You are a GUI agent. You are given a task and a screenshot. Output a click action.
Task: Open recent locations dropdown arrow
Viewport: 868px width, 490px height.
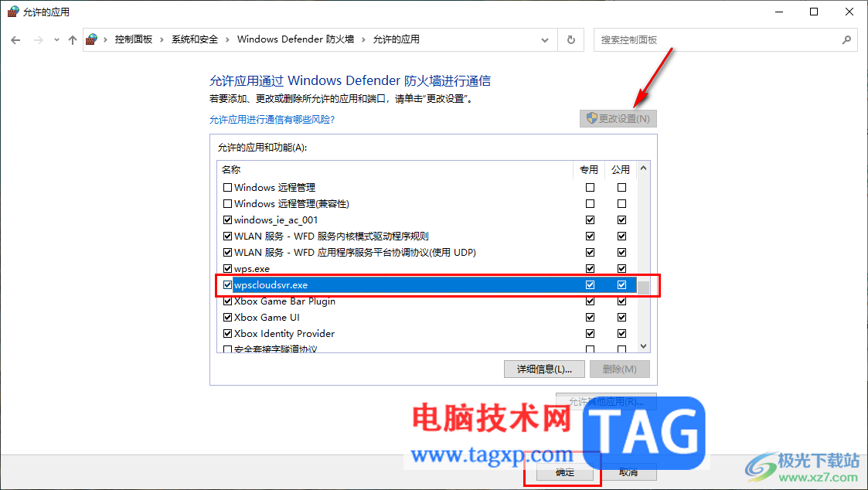[x=56, y=40]
